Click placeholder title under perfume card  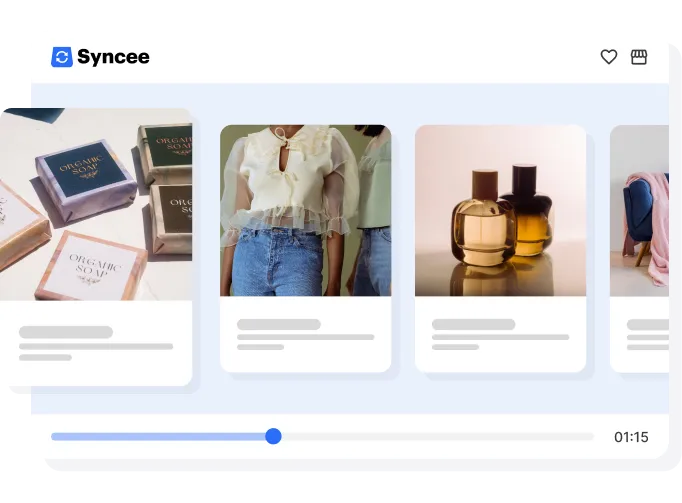[473, 324]
